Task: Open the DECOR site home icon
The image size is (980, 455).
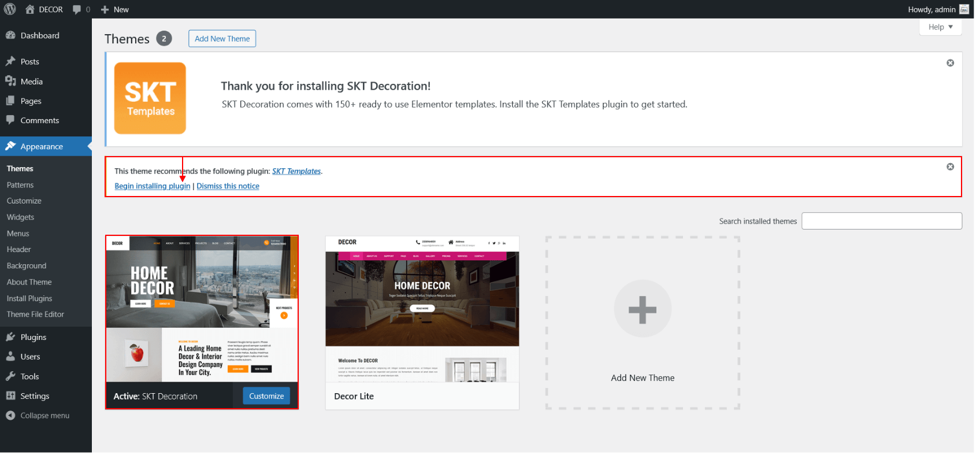Action: (30, 9)
